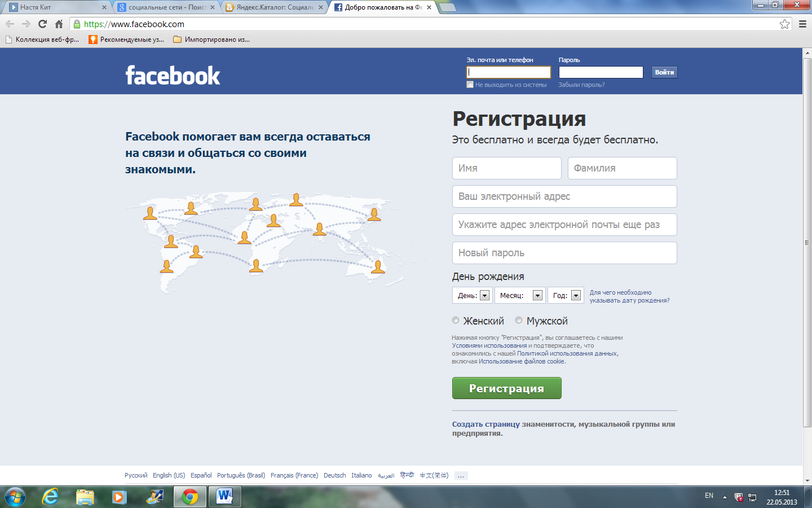Click the browser Back arrow
This screenshot has height=508, width=812.
tap(10, 24)
